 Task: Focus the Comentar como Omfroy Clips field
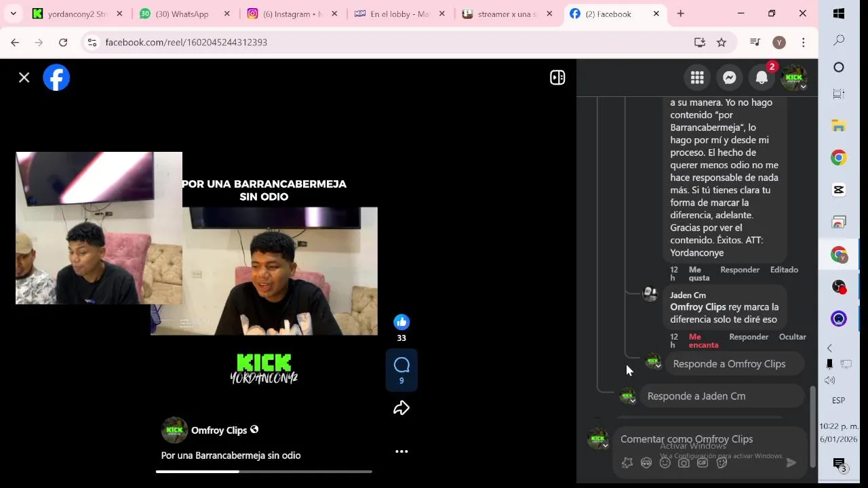710,439
